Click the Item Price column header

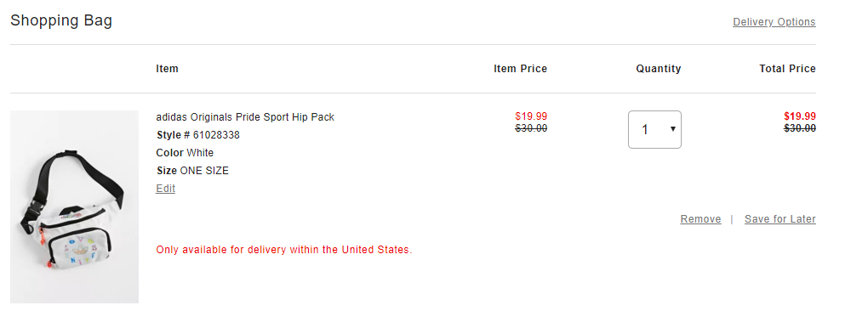(x=520, y=69)
